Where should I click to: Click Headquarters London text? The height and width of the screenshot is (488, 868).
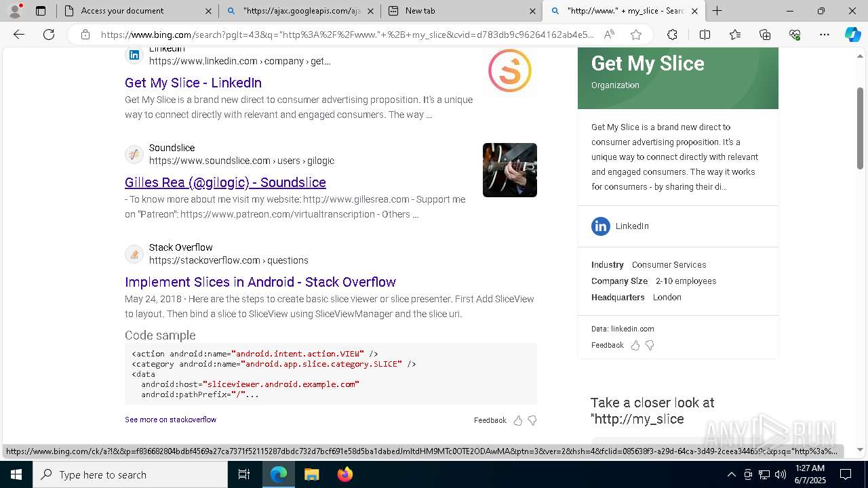point(636,298)
